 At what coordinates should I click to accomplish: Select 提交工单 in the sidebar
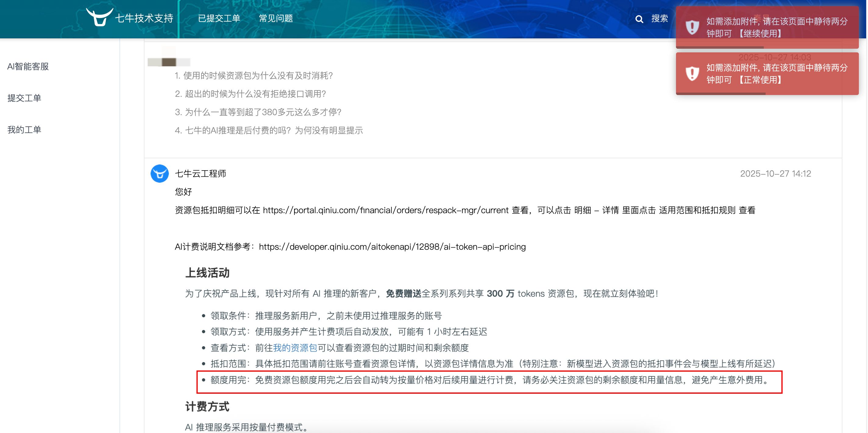click(24, 98)
